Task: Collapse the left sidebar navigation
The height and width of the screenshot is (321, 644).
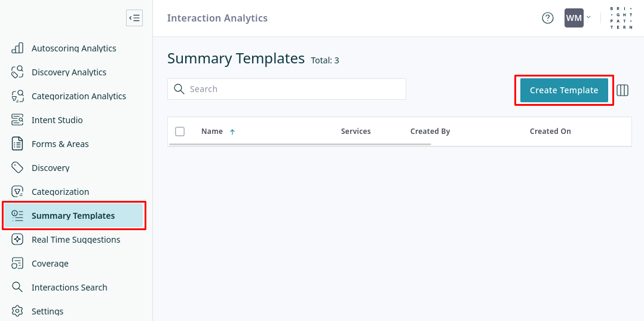Action: point(134,18)
